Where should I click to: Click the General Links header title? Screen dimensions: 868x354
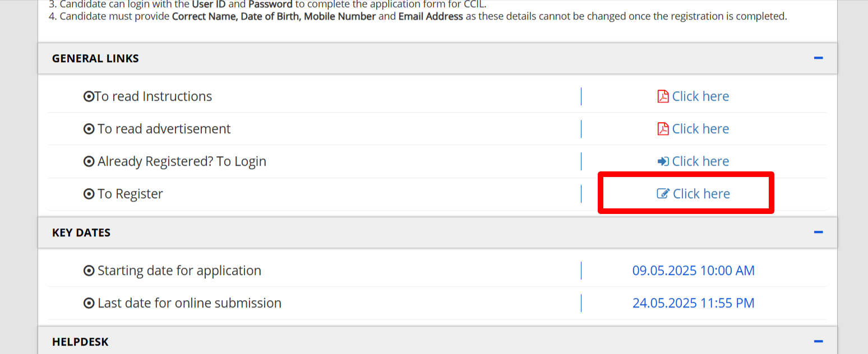click(x=95, y=58)
